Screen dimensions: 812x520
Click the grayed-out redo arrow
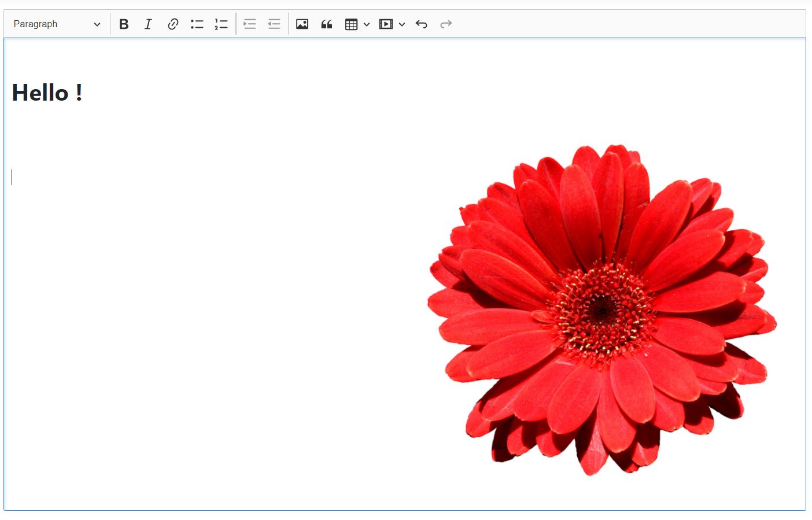446,24
